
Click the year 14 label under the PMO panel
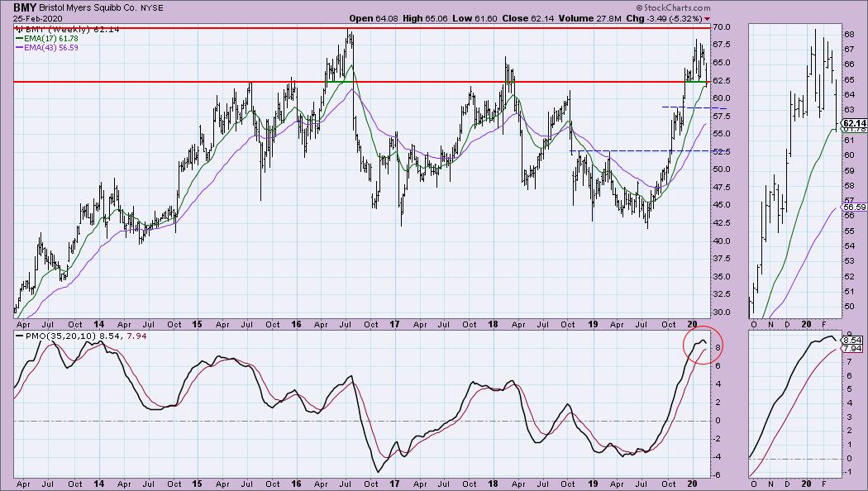(x=98, y=484)
